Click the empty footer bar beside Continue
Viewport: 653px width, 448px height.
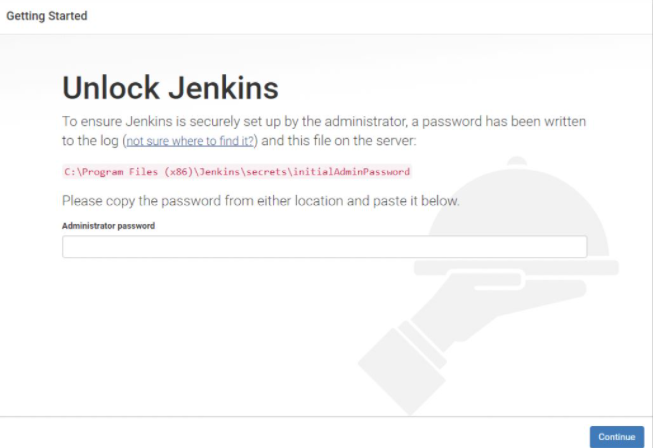click(x=292, y=433)
